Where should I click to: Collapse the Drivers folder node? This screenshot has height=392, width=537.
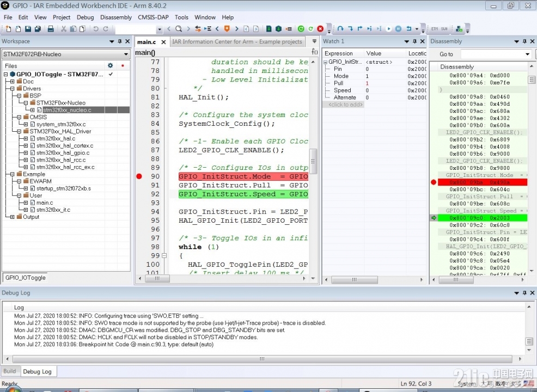[13, 89]
